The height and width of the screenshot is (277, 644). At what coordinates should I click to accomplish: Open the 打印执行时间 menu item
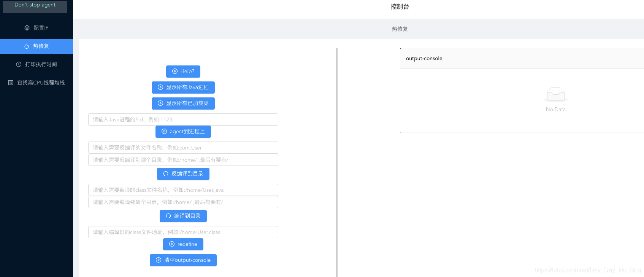click(36, 64)
